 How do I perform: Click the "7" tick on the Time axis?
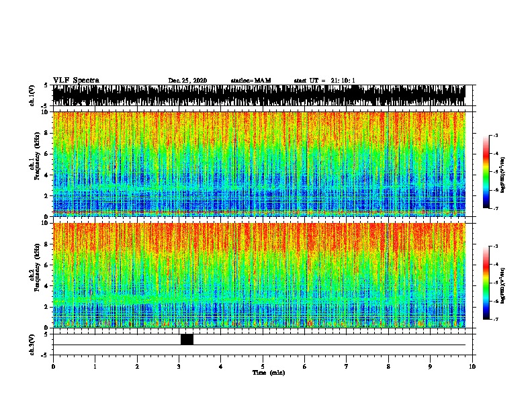click(x=347, y=367)
